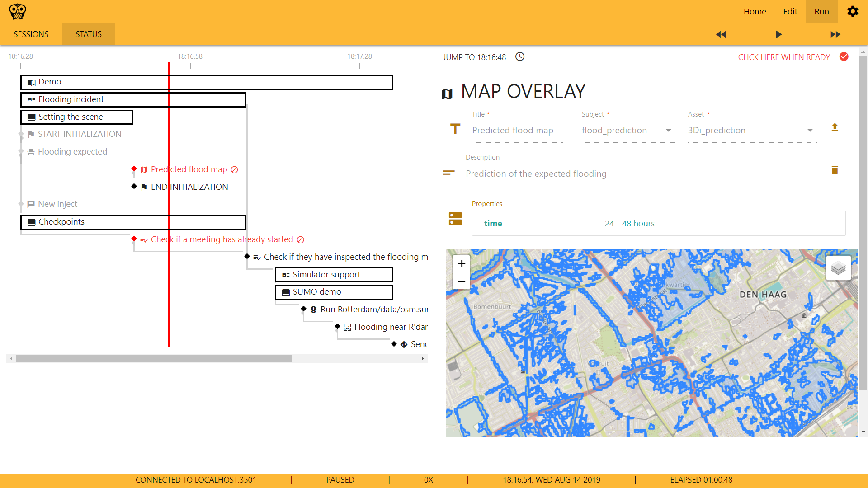The height and width of the screenshot is (488, 868).
Task: Click the map overlay panel icon
Action: [x=448, y=92]
